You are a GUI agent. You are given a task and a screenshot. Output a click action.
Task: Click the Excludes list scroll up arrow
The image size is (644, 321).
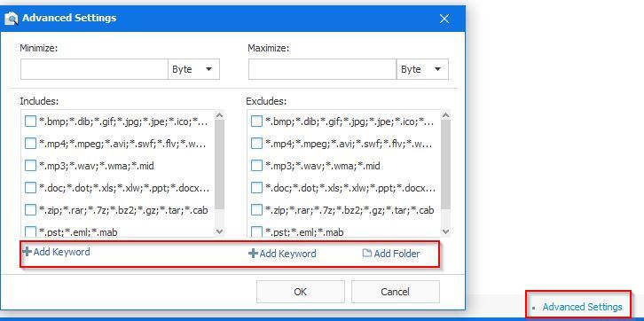(445, 115)
